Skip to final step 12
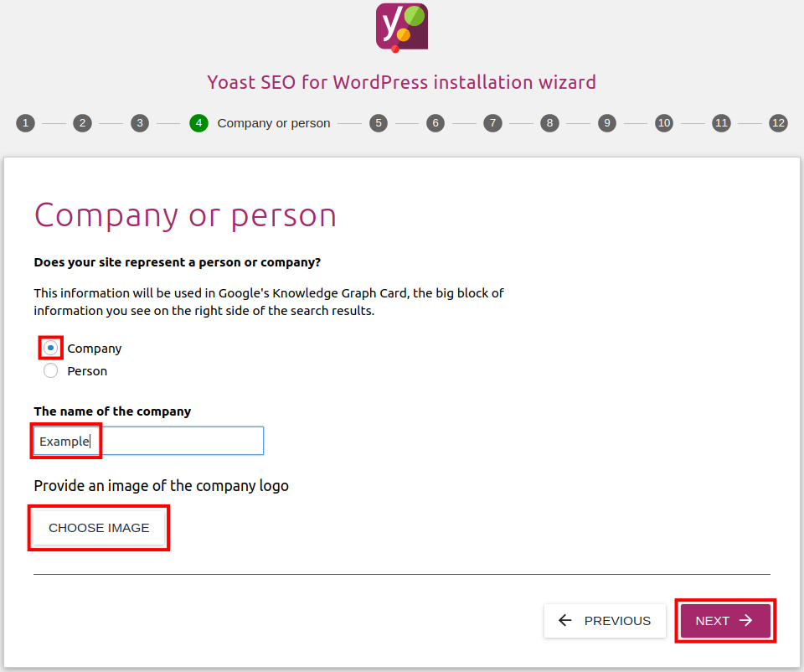804x672 pixels. tap(779, 123)
